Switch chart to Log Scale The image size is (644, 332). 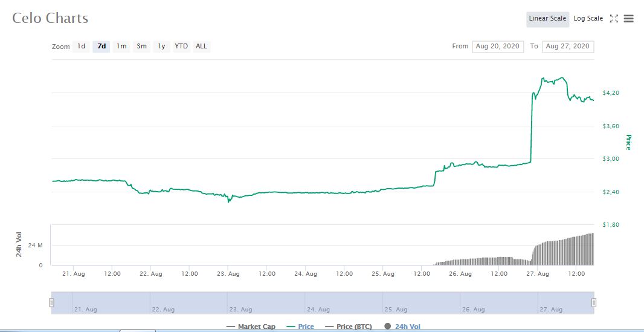[x=588, y=19]
